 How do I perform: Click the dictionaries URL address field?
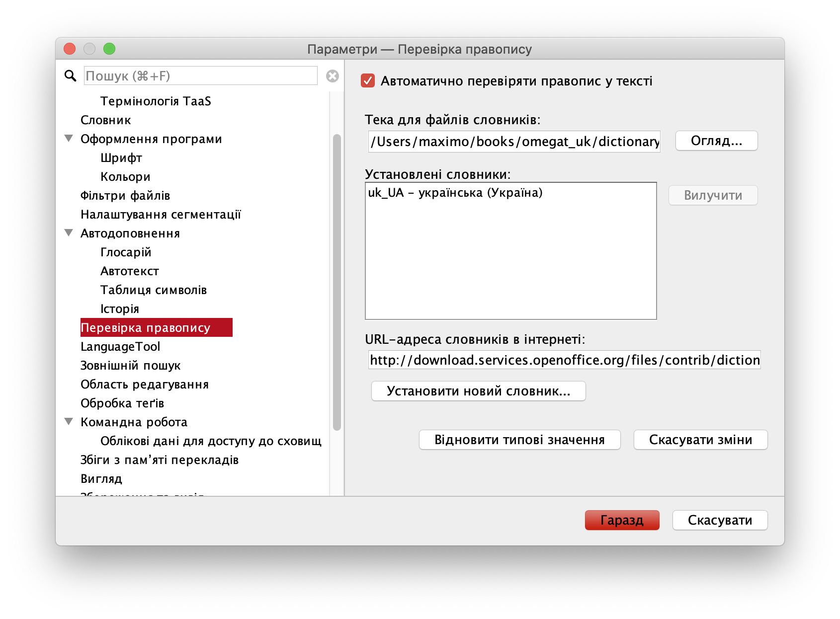564,360
